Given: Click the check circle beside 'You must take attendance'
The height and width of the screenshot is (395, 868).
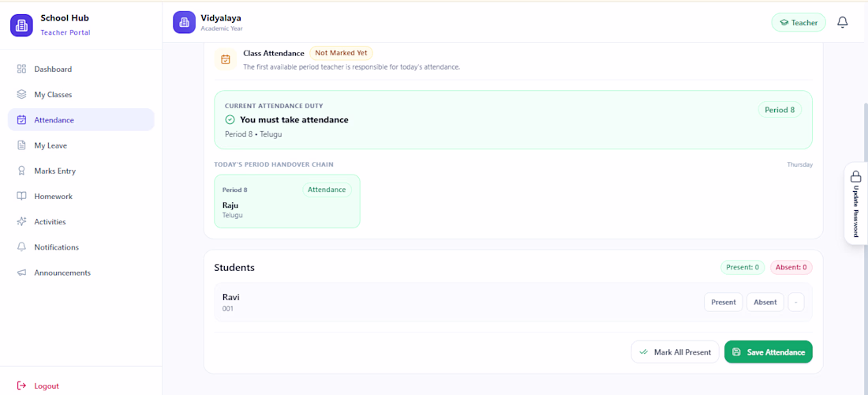Looking at the screenshot, I should point(230,119).
